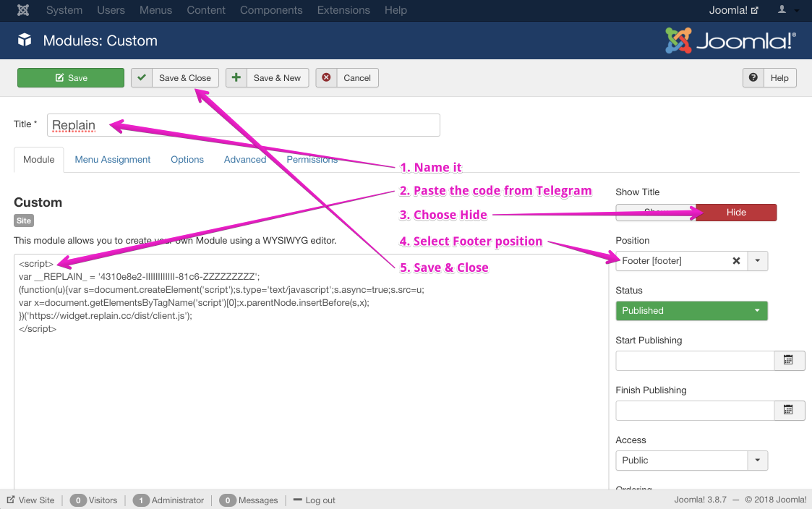The image size is (812, 509).
Task: Switch to the Menu Assignment tab
Action: tap(112, 160)
